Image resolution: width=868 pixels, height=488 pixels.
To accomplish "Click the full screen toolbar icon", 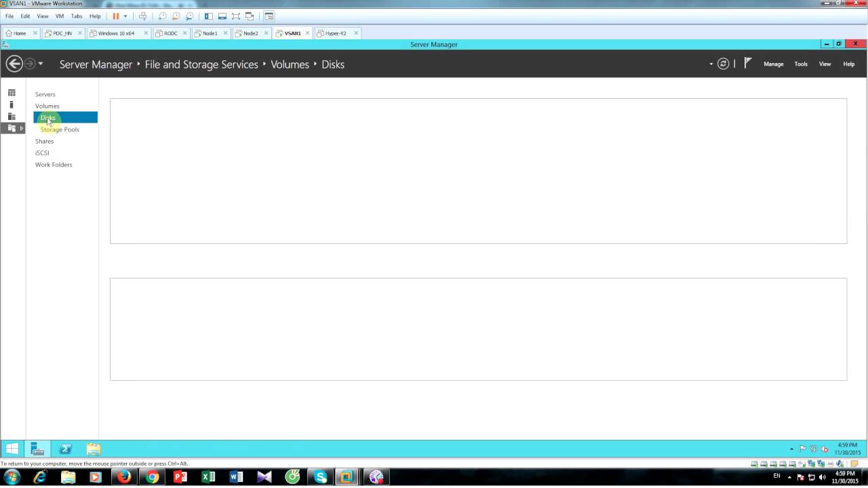I will tap(235, 16).
